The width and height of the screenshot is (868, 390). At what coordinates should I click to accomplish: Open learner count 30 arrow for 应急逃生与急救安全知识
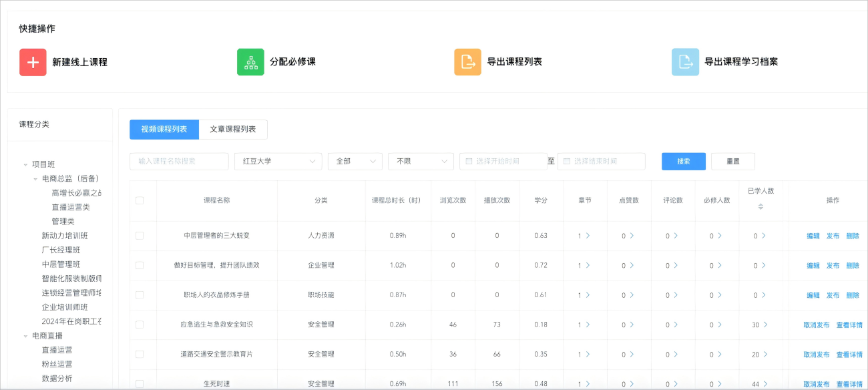(x=765, y=325)
